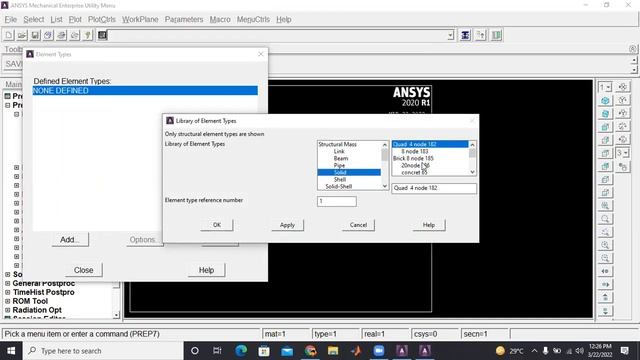Click the Zoom In plus magnifier icon

click(x=605, y=245)
